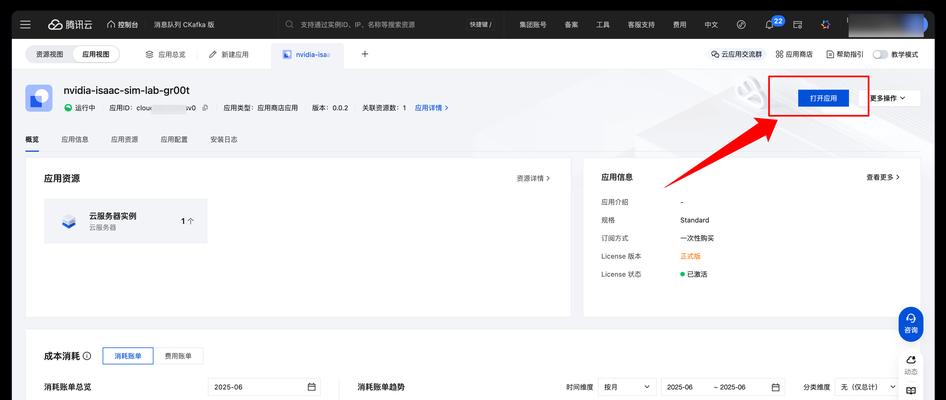The width and height of the screenshot is (946, 400).
Task: Open 集团账号 menu
Action: (533, 25)
